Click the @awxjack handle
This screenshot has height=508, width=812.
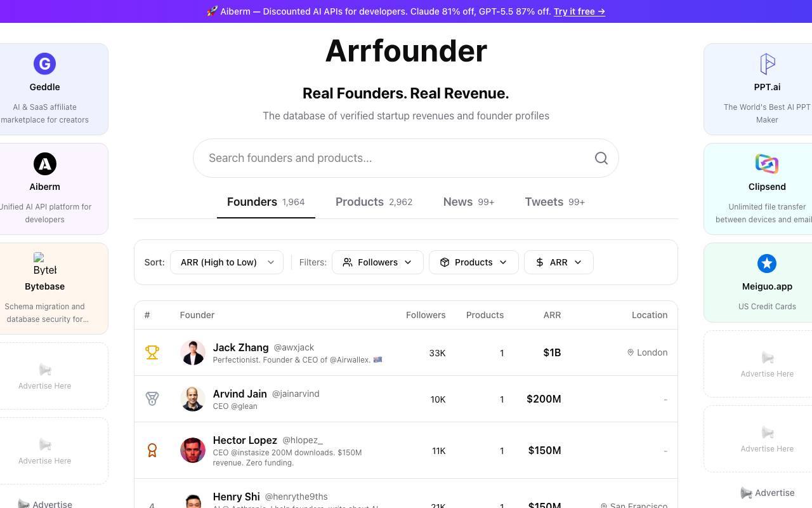click(x=294, y=347)
